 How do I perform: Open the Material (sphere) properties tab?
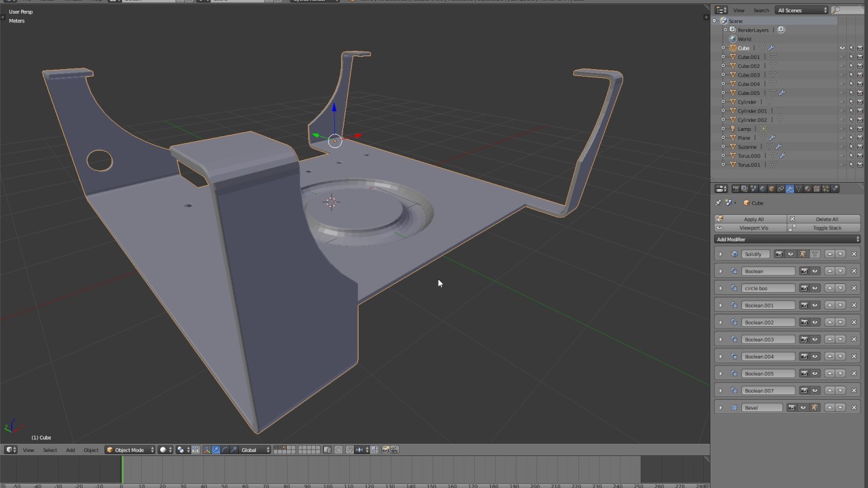tap(808, 189)
